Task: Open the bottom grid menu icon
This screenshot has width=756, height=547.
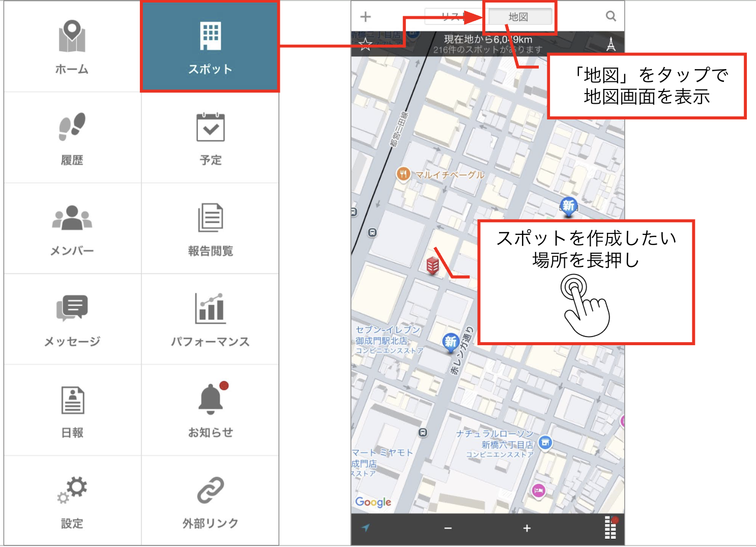Action: [610, 528]
